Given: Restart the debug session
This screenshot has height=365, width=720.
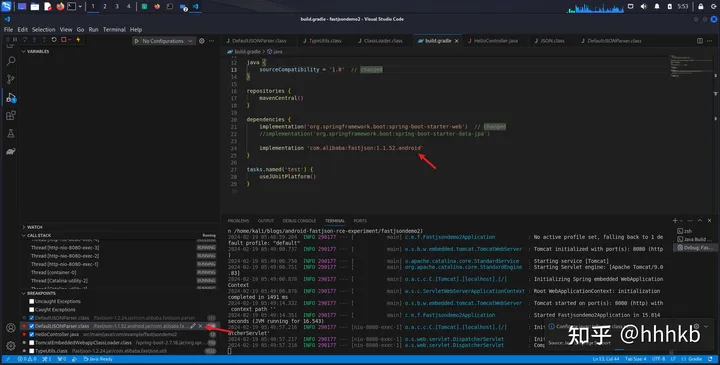Looking at the screenshot, I should click(x=54, y=40).
